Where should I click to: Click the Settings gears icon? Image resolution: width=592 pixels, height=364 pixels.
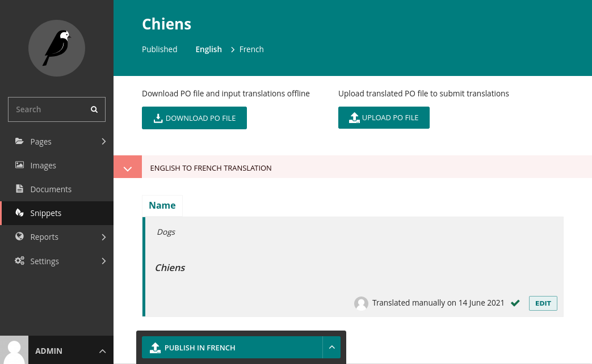tap(19, 261)
